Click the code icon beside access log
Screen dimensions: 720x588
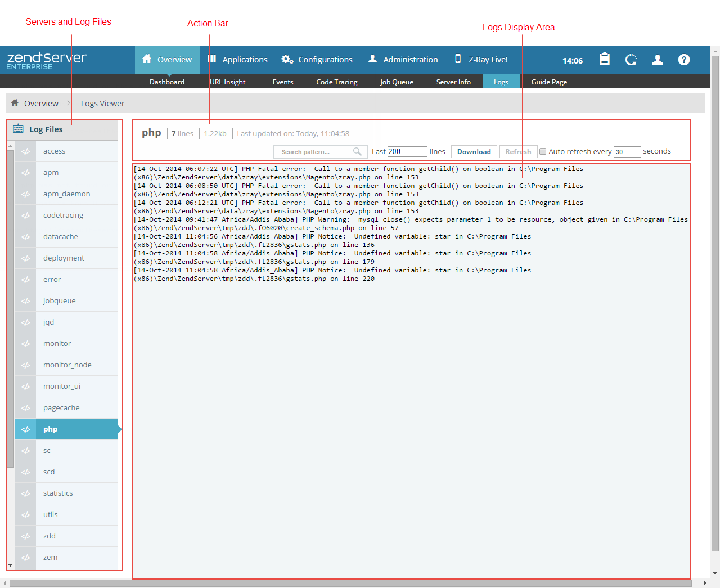26,151
